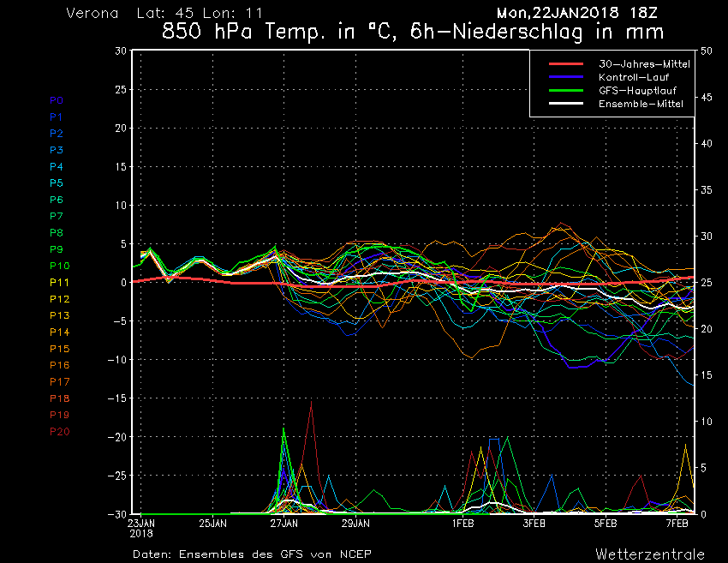728x563 pixels.
Task: Select ensemble member label P18
Action: point(60,398)
